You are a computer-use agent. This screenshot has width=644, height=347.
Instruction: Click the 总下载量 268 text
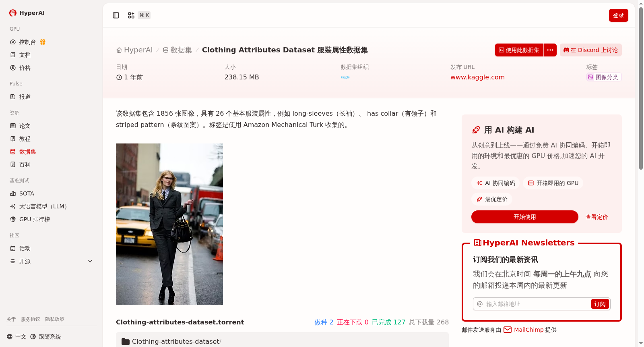429,322
